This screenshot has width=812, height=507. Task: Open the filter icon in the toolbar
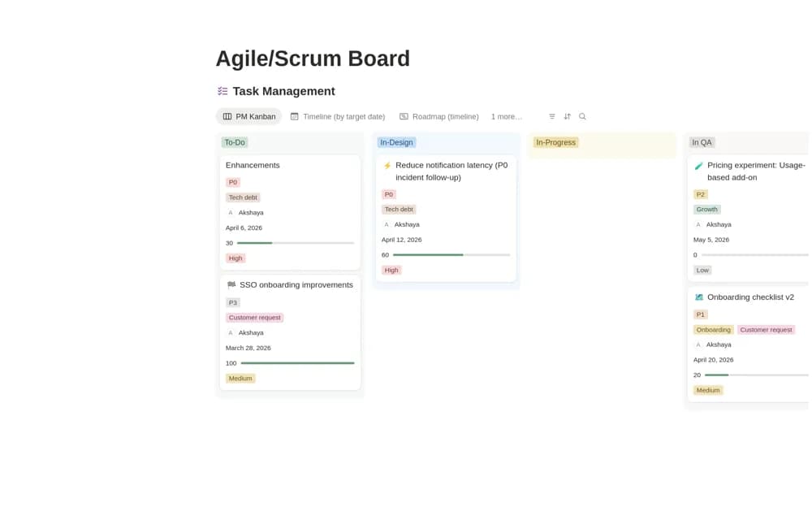click(x=552, y=117)
